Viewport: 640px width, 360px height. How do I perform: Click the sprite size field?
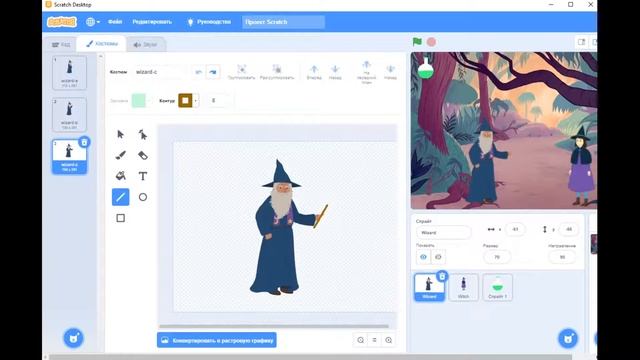497,257
